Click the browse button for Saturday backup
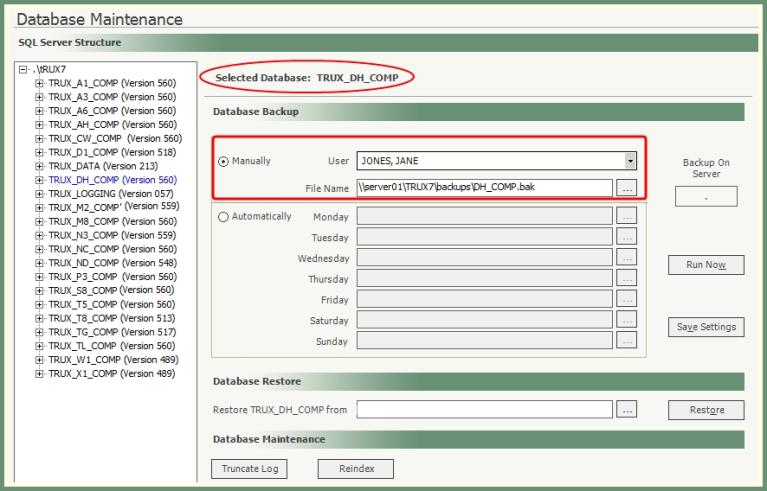The height and width of the screenshot is (491, 767). tap(627, 320)
